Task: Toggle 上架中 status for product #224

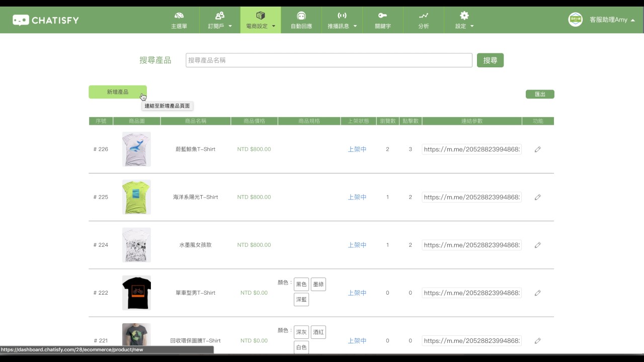Action: (x=357, y=245)
